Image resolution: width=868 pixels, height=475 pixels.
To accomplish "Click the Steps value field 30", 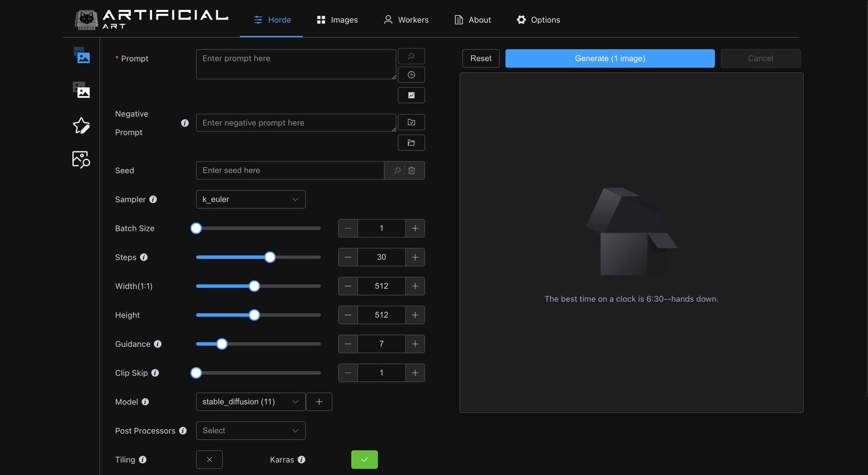I will click(381, 258).
